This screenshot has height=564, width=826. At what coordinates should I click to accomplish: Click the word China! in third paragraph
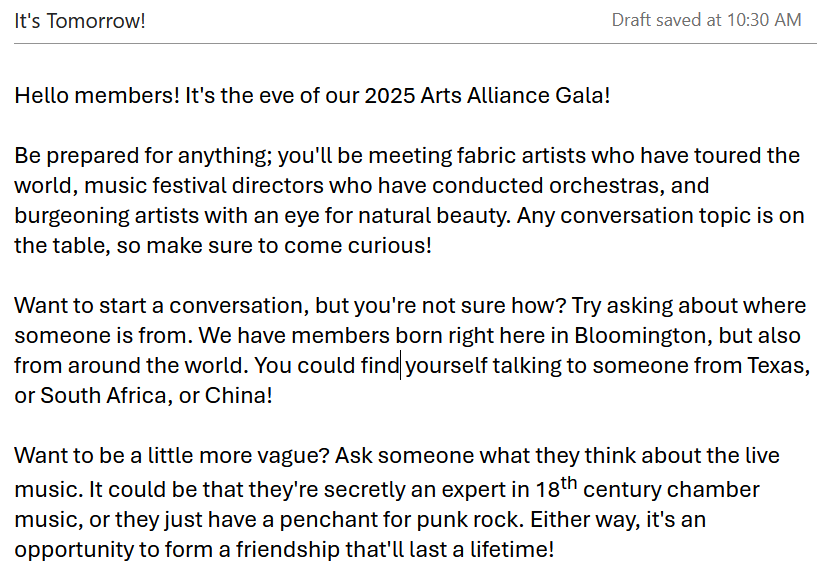coord(239,396)
